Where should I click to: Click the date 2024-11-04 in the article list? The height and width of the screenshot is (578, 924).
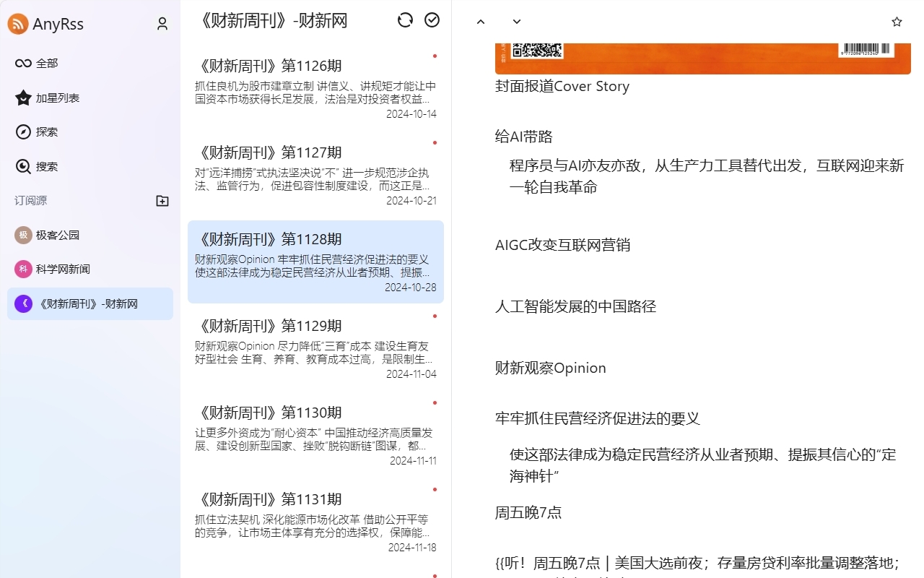click(411, 374)
